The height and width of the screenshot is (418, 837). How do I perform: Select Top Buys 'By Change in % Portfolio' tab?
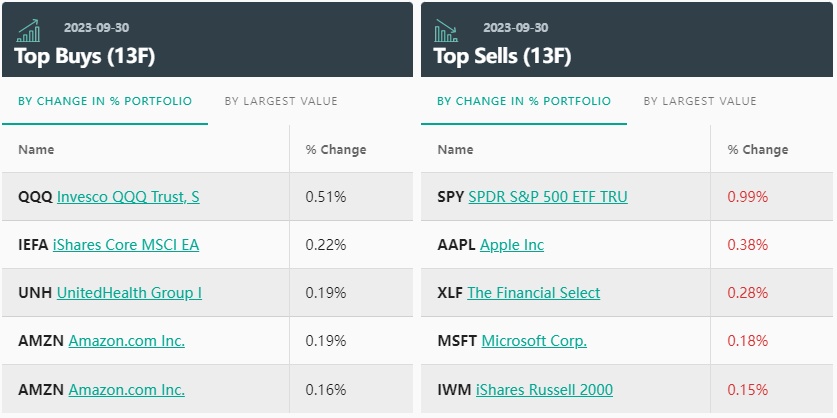[x=105, y=101]
